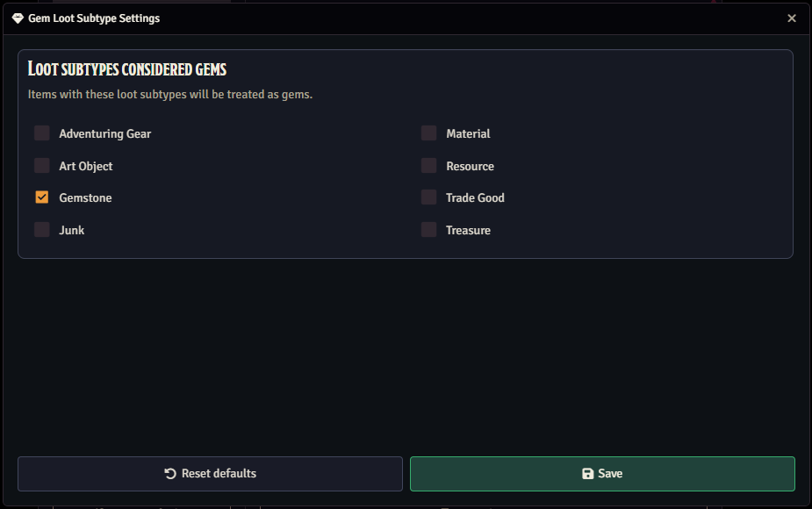Viewport: 812px width, 509px height.
Task: Mark the Treasure checkbox
Action: pyautogui.click(x=429, y=230)
